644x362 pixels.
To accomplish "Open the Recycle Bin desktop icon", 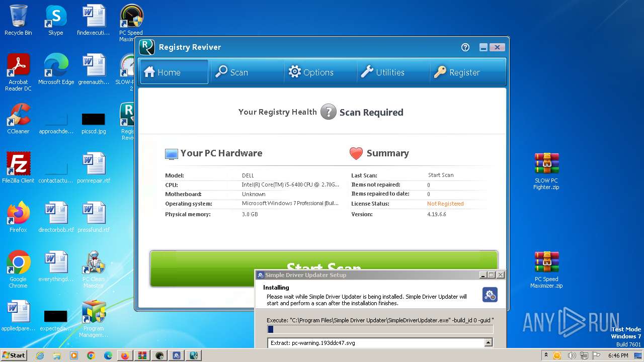I will [18, 20].
